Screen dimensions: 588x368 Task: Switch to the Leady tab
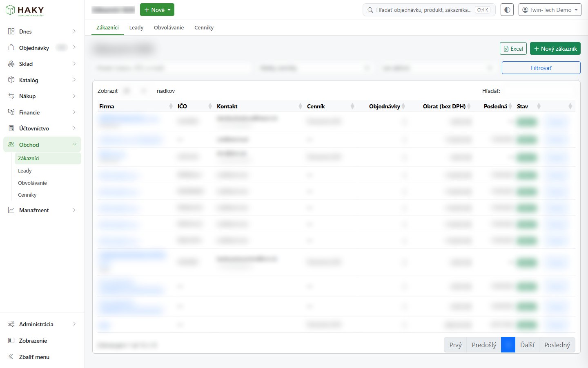[x=136, y=27]
